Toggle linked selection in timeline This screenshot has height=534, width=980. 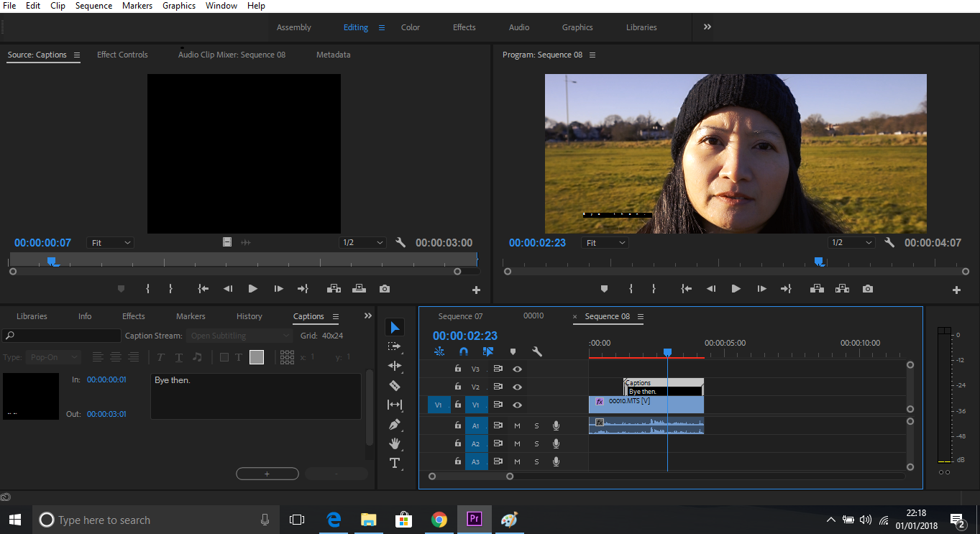488,351
